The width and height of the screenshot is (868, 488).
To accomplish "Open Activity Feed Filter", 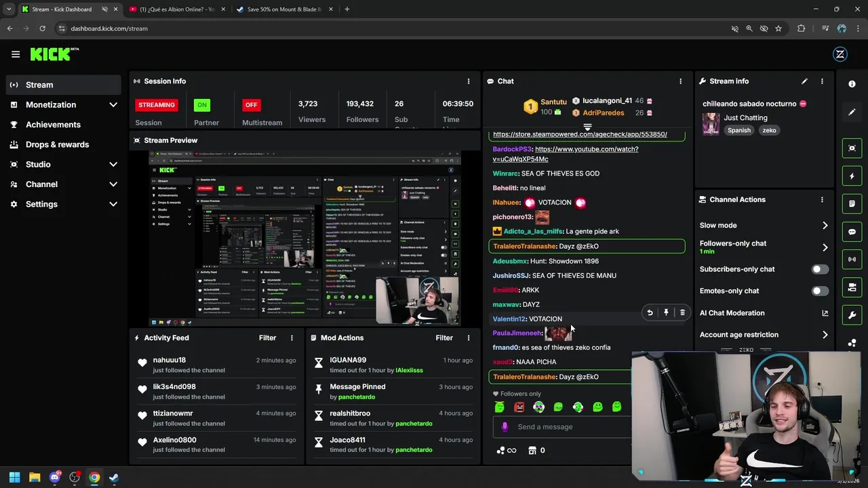I will click(267, 338).
